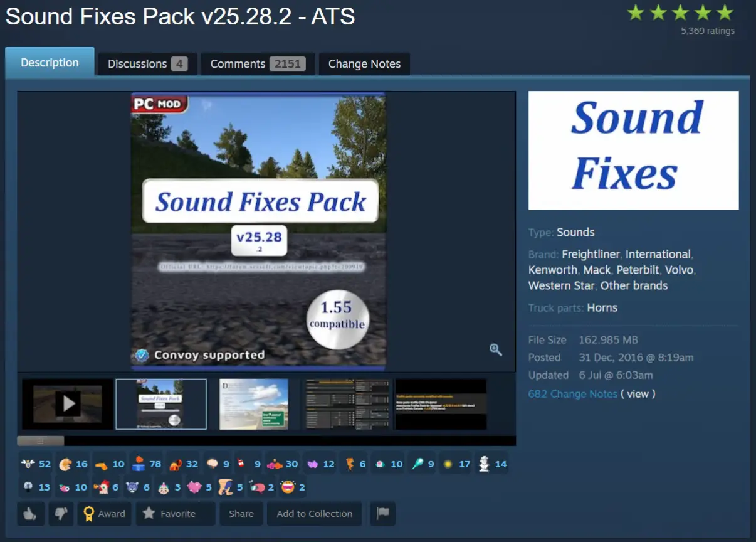Click the award reaction with 52 count
756x542 pixels.
coord(36,464)
